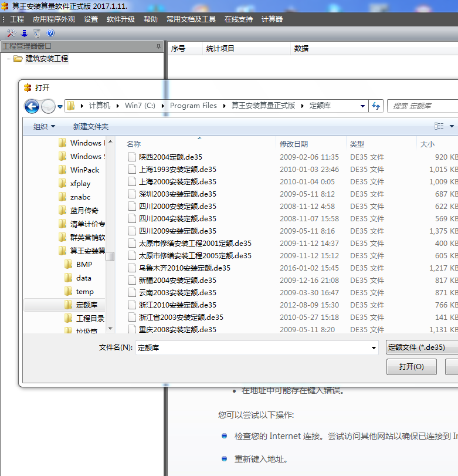Open the 软件升级 menu

tap(120, 19)
